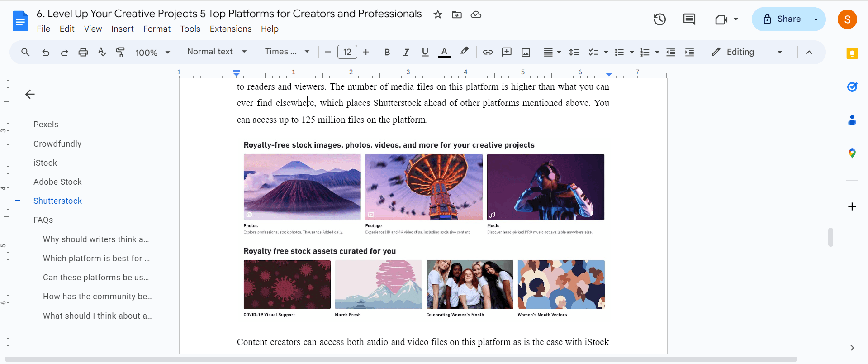
Task: Run spelling and grammar check
Action: click(x=102, y=52)
